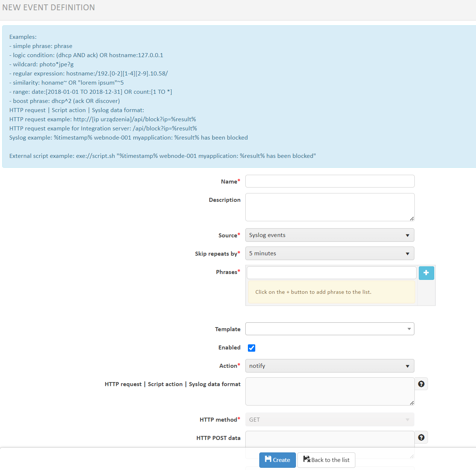Open help icon beside HTTP POST data

coord(421,437)
